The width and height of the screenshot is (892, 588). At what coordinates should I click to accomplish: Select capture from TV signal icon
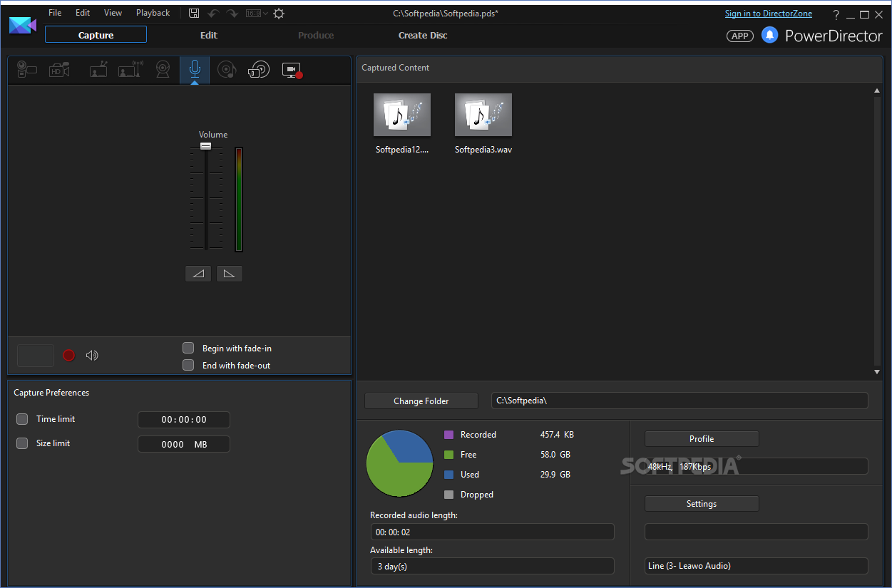[98, 69]
